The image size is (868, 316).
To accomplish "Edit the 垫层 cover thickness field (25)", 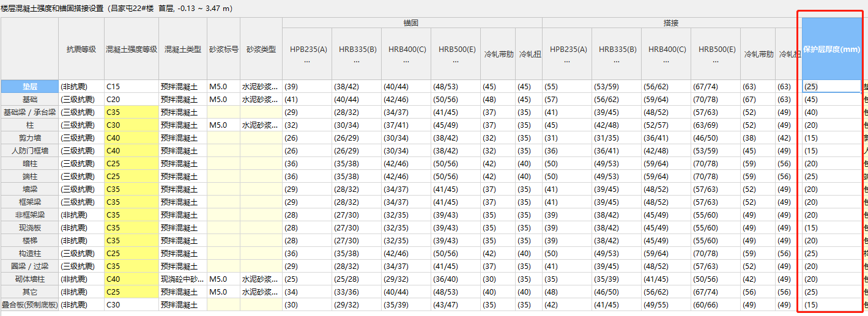I will point(832,86).
